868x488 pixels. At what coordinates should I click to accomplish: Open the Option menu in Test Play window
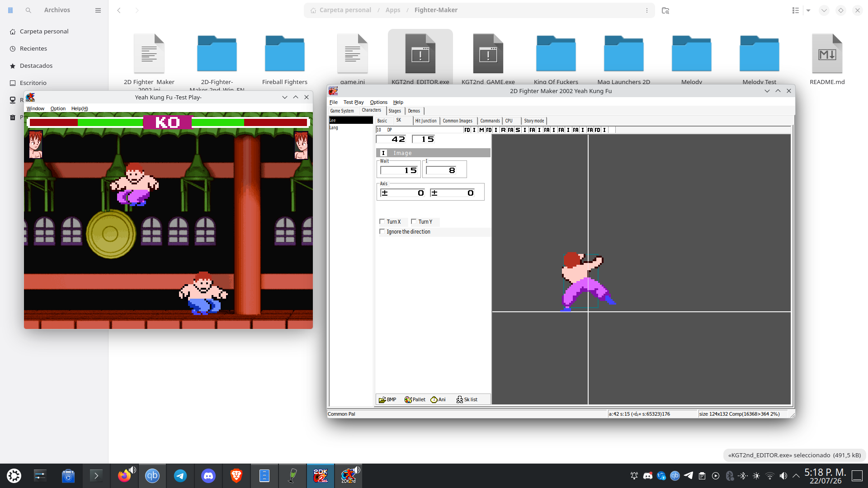pyautogui.click(x=58, y=108)
